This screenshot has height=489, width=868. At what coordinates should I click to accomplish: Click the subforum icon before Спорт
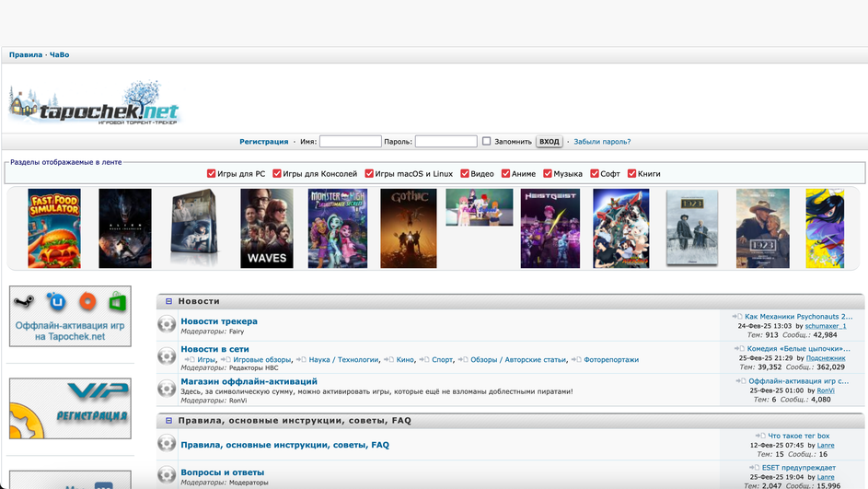[424, 360]
